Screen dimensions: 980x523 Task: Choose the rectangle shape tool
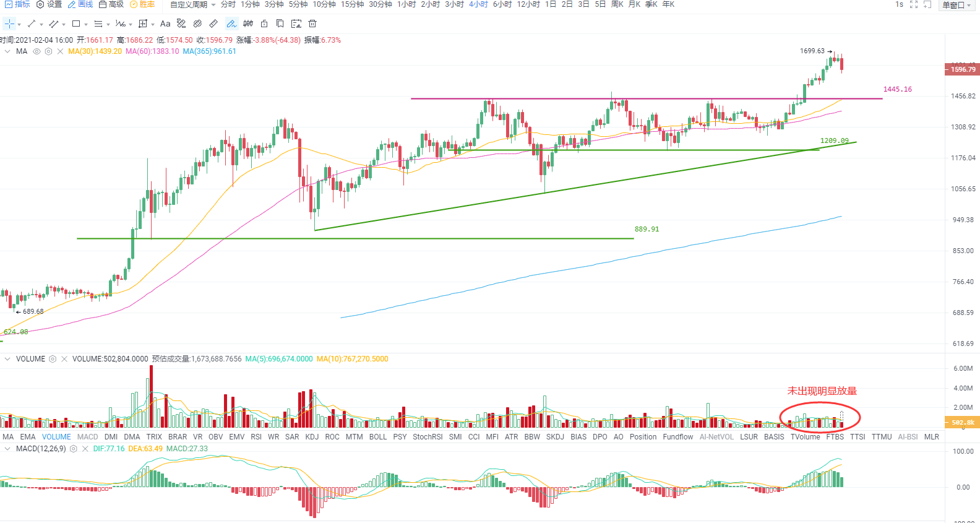(76, 24)
